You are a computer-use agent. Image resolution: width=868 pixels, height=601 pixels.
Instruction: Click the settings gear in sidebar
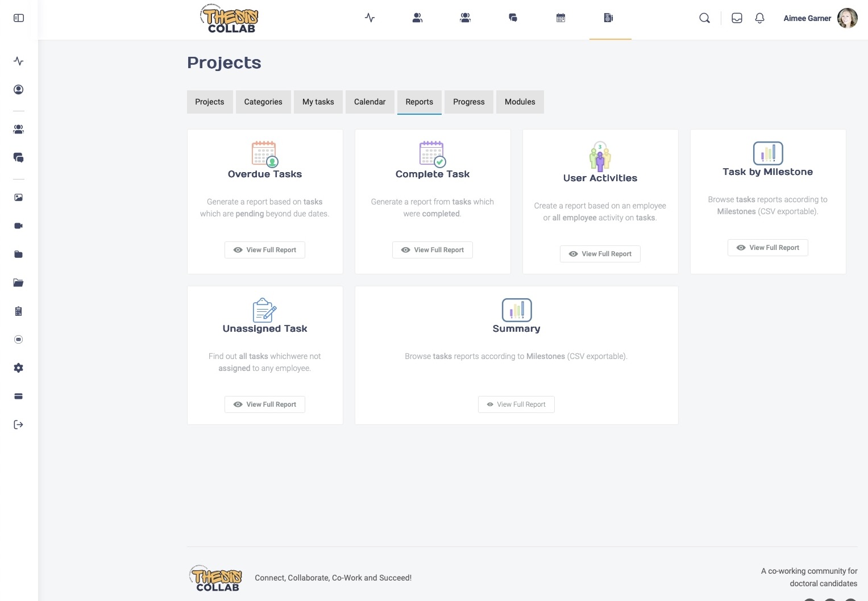tap(19, 368)
